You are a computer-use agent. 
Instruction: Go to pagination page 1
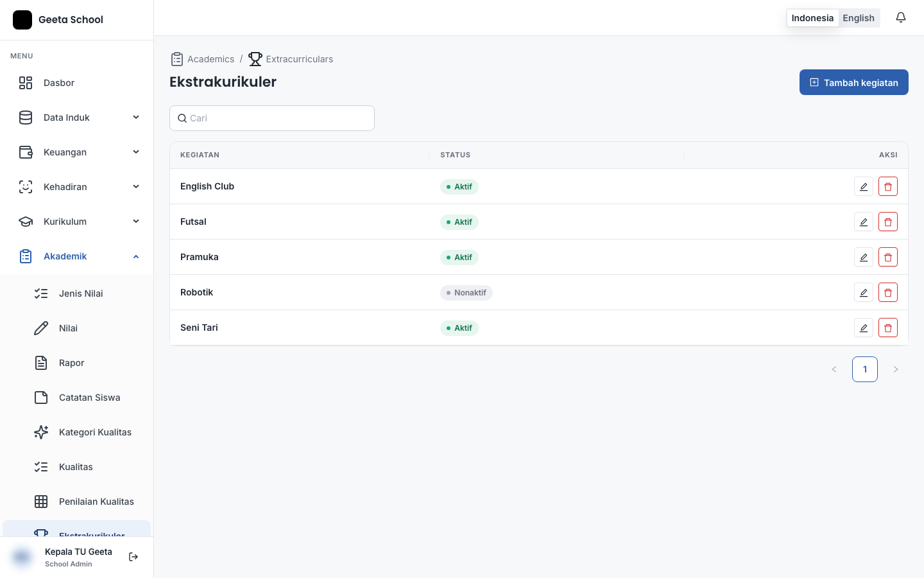[x=865, y=369]
